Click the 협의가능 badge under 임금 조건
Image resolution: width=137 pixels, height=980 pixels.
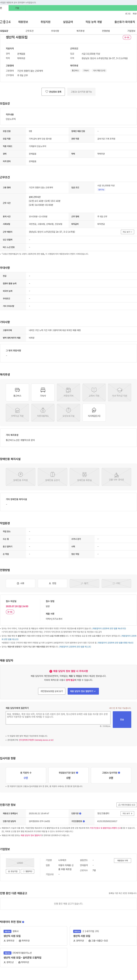101,189
